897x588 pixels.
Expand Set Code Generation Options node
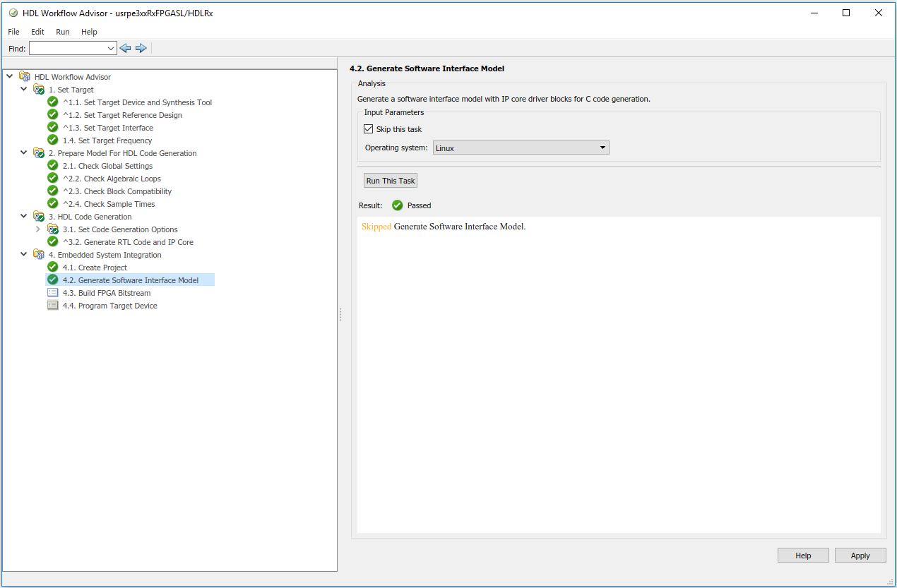pos(37,229)
